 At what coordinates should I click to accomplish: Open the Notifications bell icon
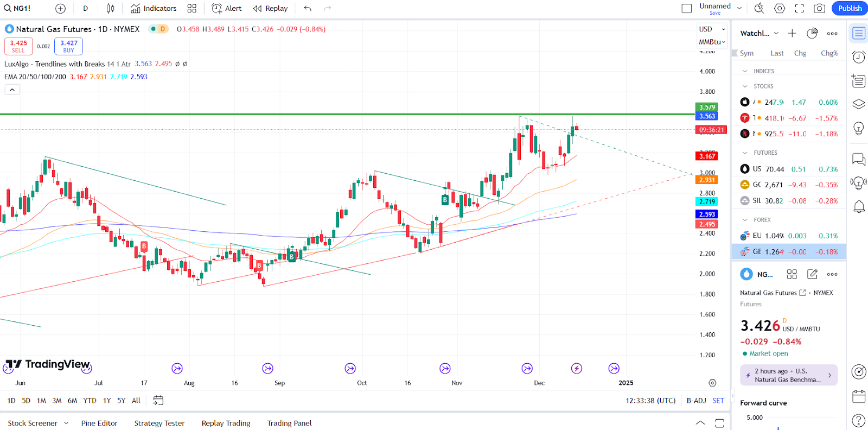coord(858,207)
